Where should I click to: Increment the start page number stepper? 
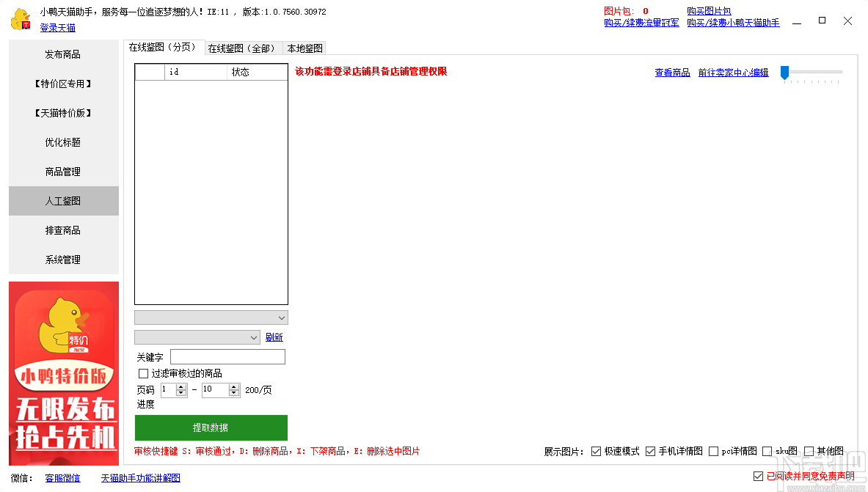pos(181,387)
